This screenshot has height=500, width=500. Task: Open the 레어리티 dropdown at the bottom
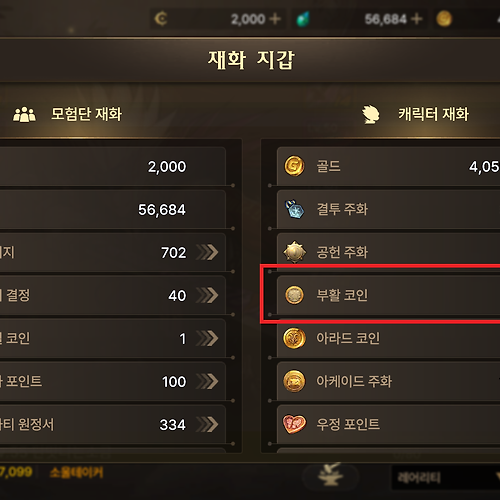tap(446, 477)
